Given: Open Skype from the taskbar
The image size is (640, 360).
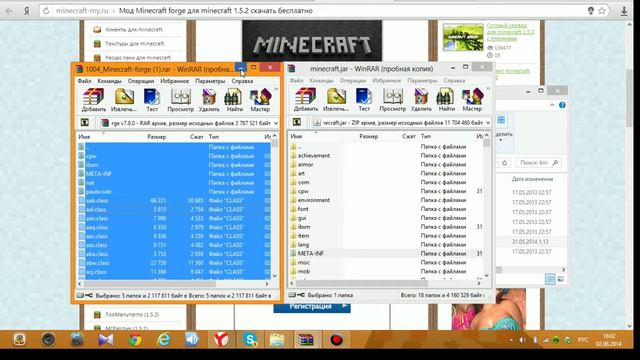Looking at the screenshot, I should [250, 340].
